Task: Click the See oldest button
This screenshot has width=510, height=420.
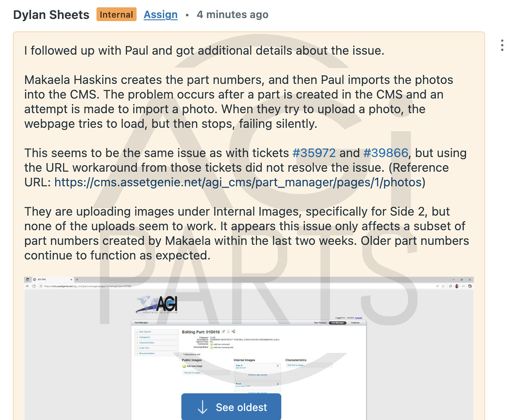Action: [x=231, y=407]
